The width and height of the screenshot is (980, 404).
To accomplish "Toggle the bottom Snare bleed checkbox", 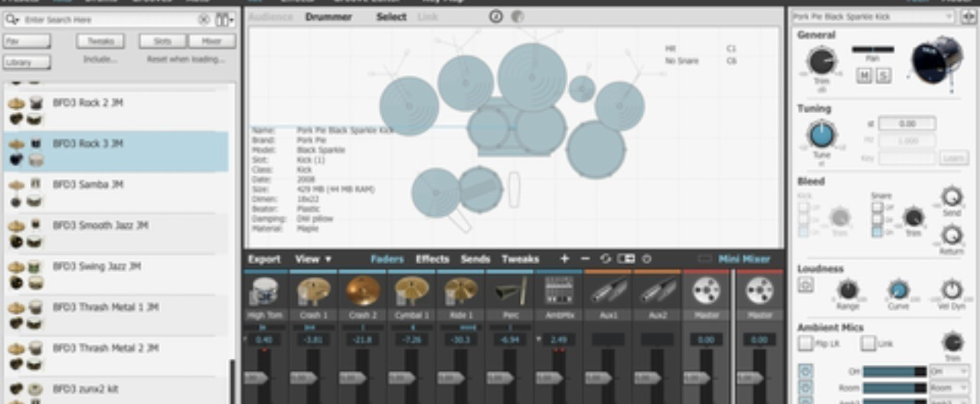I will [877, 231].
